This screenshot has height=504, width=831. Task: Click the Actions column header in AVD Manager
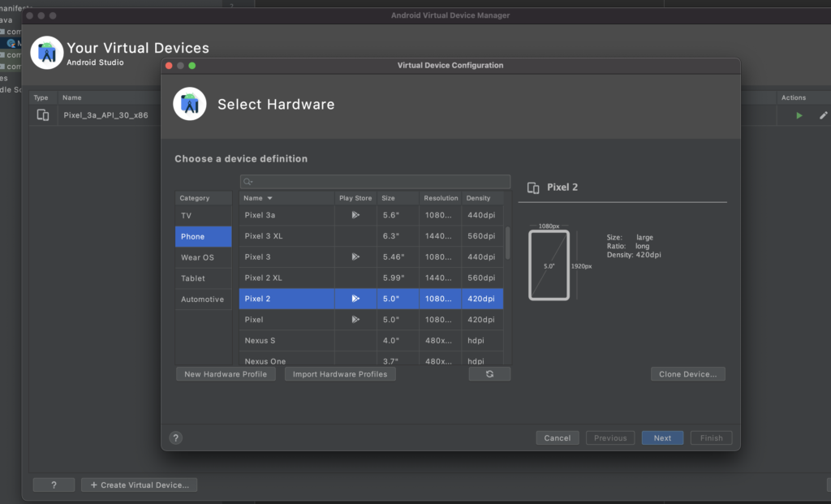click(x=794, y=97)
